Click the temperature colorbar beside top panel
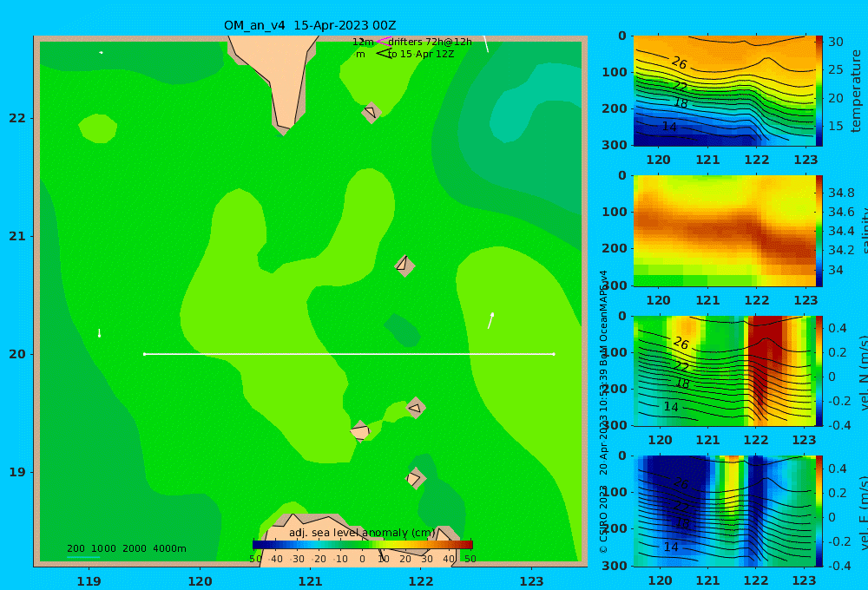Viewport: 868px width, 590px height. pyautogui.click(x=819, y=91)
